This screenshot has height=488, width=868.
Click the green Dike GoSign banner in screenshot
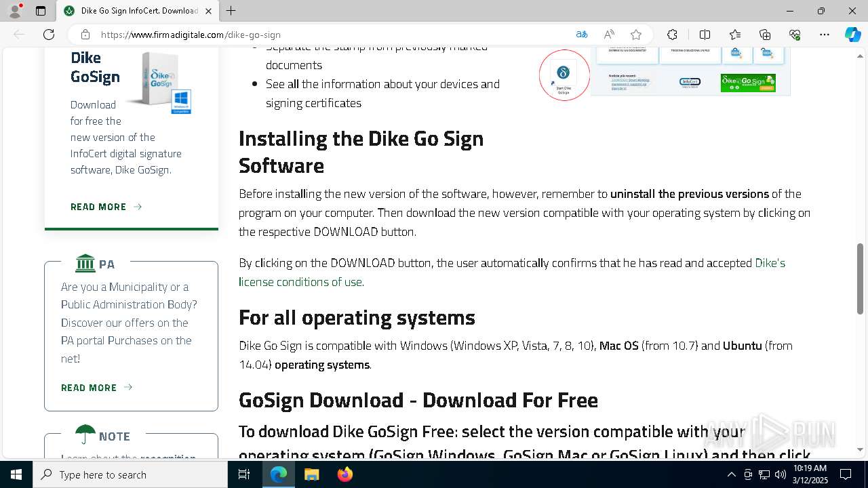coord(748,83)
